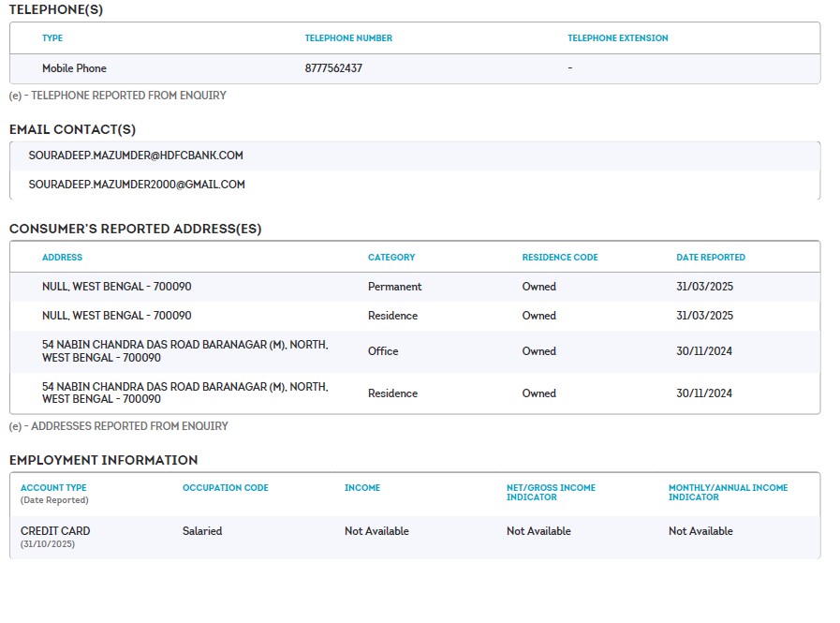This screenshot has width=840, height=623.
Task: Click the Nabin Chandra Das Road office address
Action: pyautogui.click(x=184, y=351)
